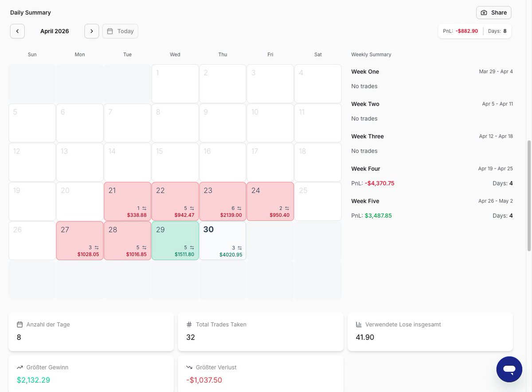Click the Größter Verlust value -$1,037.50
532x392 pixels.
(204, 380)
